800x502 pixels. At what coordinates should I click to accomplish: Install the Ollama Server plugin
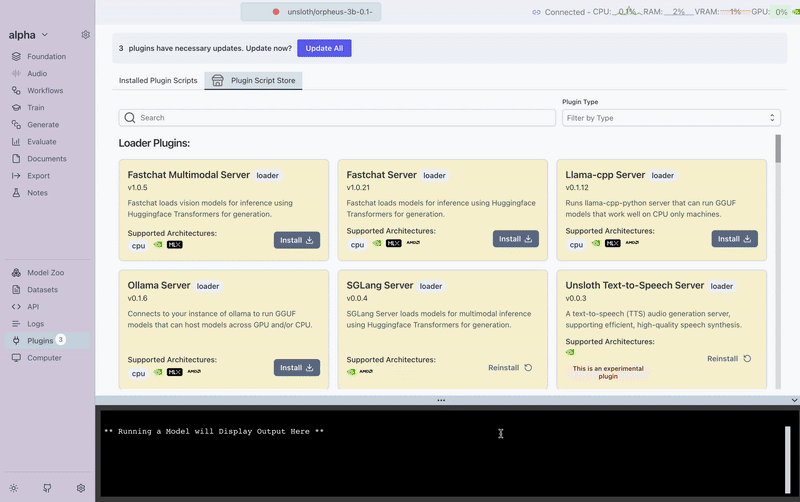[x=297, y=367]
